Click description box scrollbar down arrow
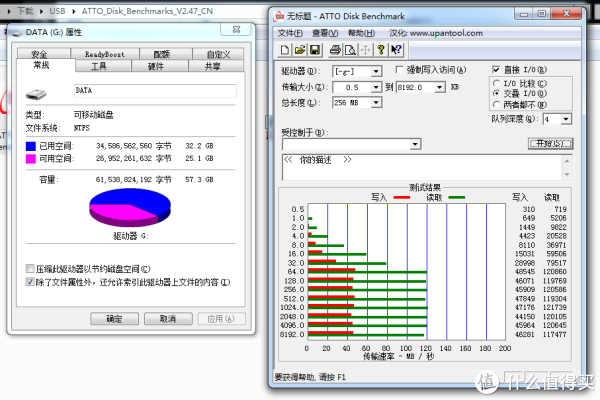600x400 pixels. click(x=567, y=175)
